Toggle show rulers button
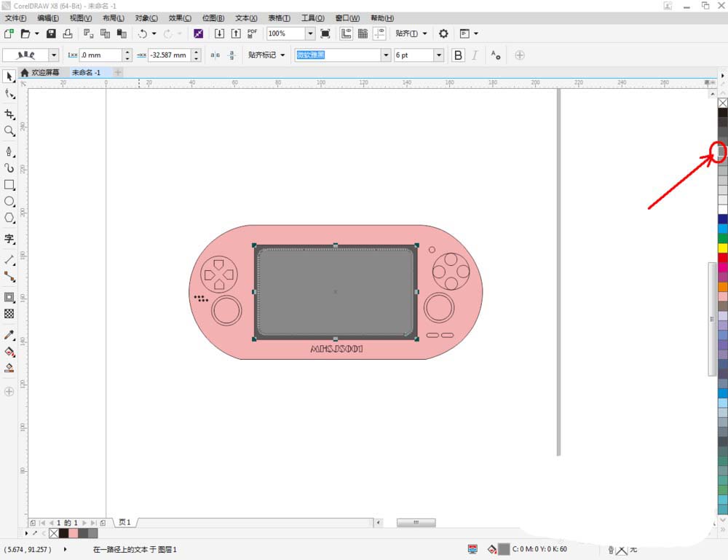 [346, 33]
